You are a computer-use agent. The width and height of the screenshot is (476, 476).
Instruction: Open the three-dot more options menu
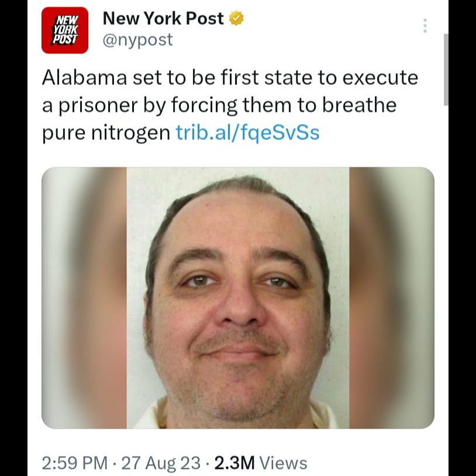(x=425, y=26)
